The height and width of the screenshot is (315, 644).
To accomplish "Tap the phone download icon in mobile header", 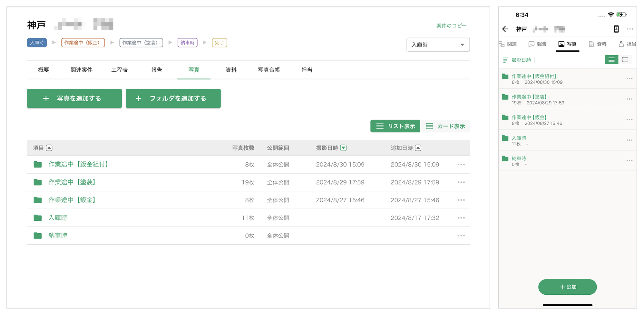I will [616, 29].
